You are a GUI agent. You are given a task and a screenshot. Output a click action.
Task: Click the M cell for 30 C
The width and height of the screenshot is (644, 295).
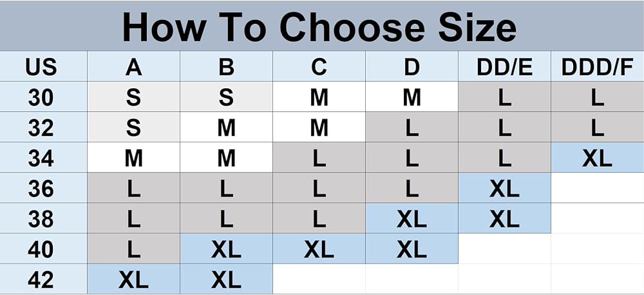(319, 97)
